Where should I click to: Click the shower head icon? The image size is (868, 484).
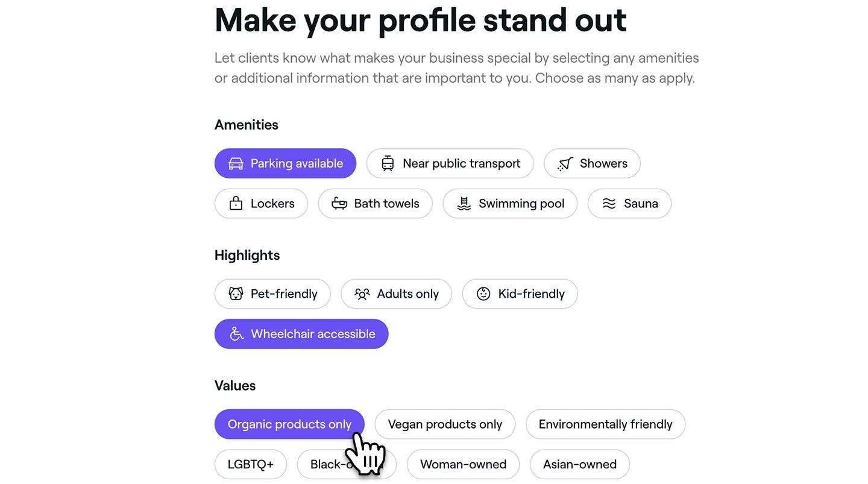pos(565,163)
